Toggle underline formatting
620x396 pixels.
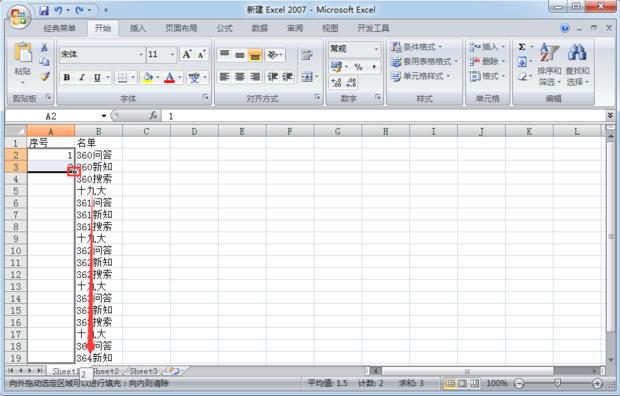pyautogui.click(x=97, y=78)
